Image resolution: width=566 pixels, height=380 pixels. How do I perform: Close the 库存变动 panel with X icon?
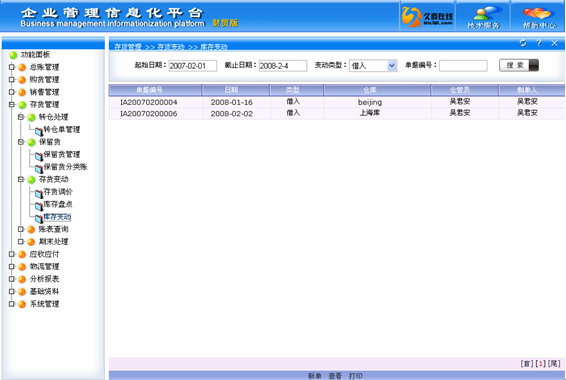[555, 43]
